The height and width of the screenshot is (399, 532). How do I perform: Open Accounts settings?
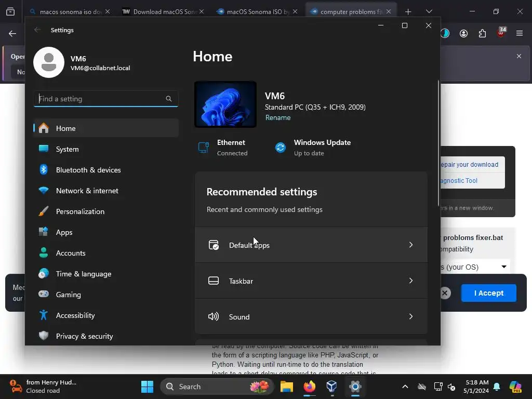(106, 253)
